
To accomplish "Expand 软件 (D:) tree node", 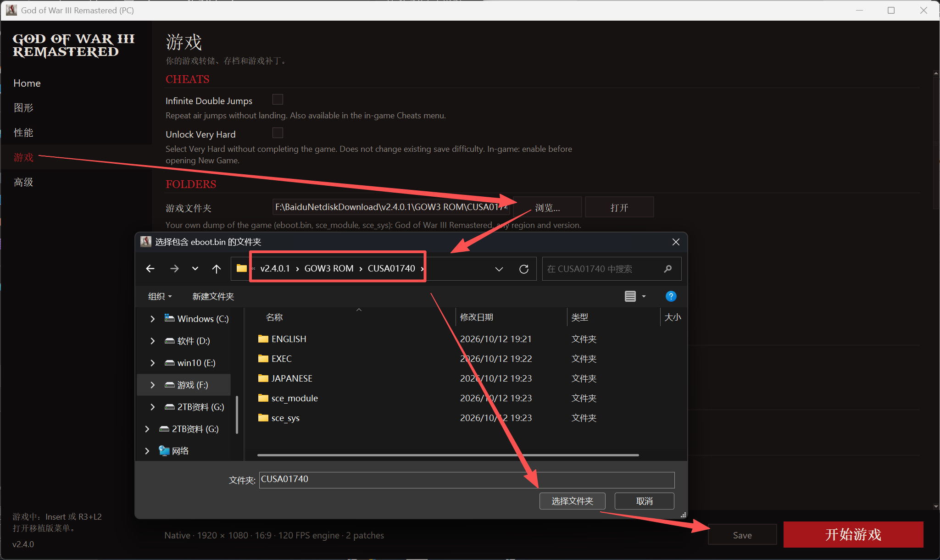I will click(x=152, y=341).
